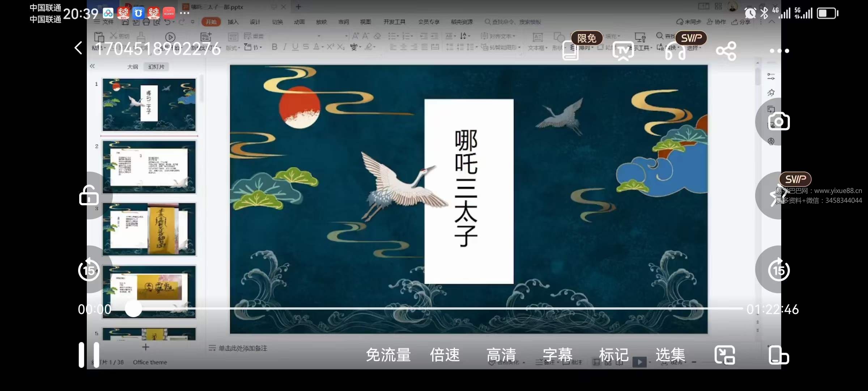
Task: Open the 对齐文本 alignment dropdown
Action: 499,36
